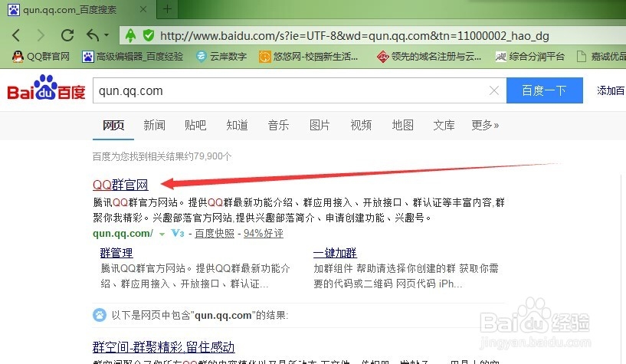This screenshot has width=626, height=364.
Task: Switch to the 贴吧 tab
Action: click(x=195, y=126)
